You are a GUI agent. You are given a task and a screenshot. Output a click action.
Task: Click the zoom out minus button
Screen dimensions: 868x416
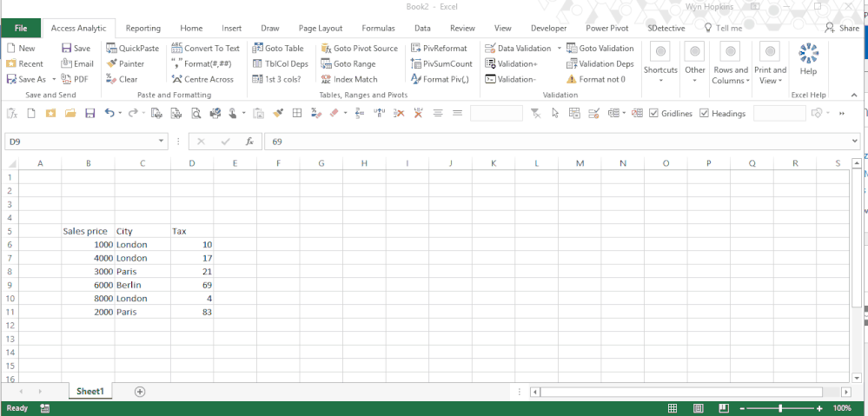coord(744,408)
